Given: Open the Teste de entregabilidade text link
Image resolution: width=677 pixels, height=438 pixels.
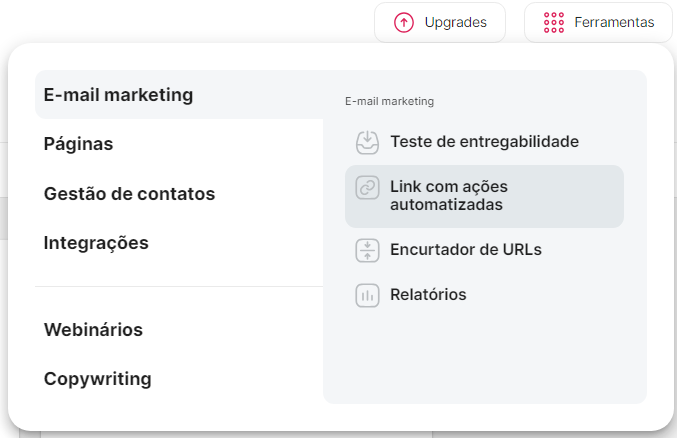Looking at the screenshot, I should coord(484,142).
